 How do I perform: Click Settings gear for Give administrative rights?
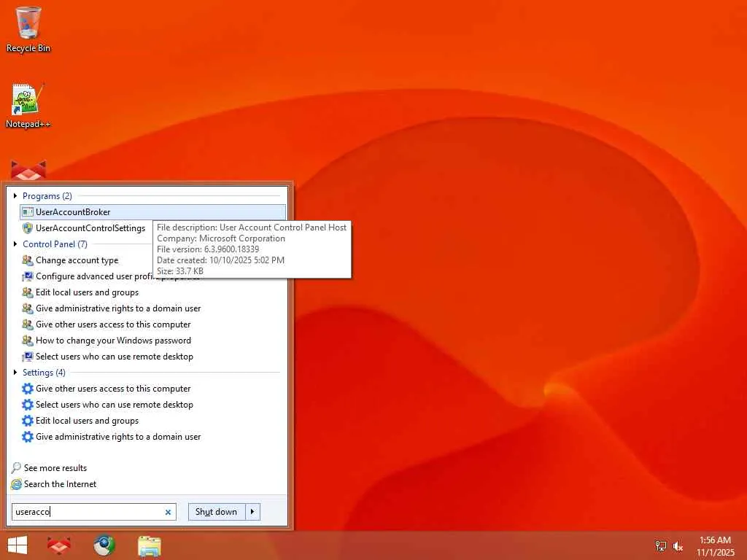point(28,437)
